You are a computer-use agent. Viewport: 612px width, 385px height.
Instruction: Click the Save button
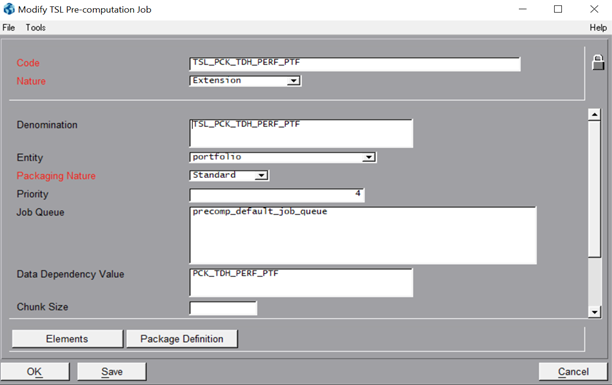(x=112, y=371)
